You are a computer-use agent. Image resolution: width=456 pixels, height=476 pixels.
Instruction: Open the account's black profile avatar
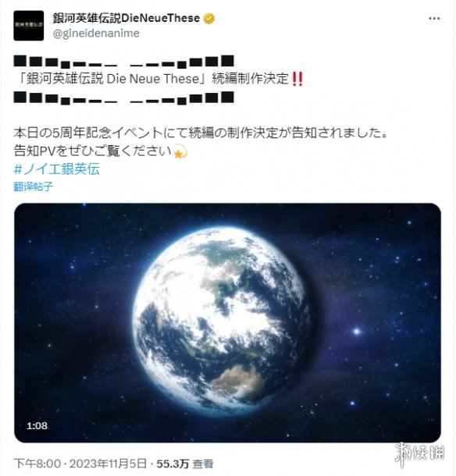[29, 26]
